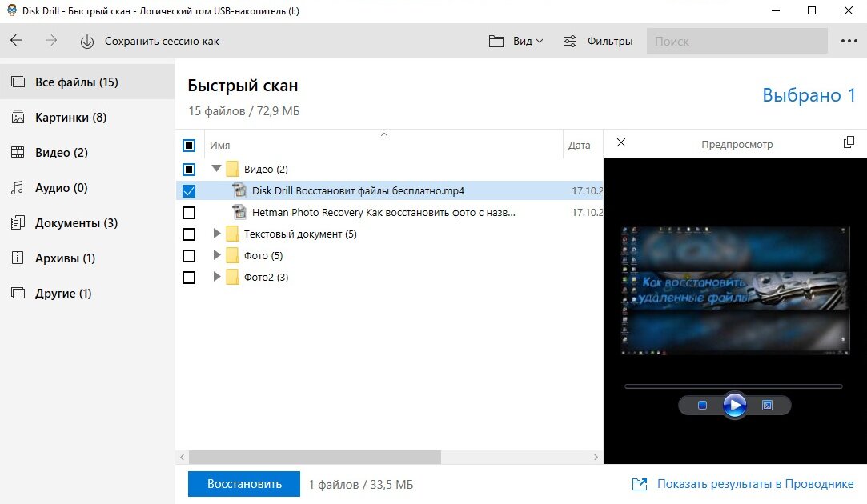The image size is (867, 504).
Task: Click the Поиск search field
Action: pos(737,42)
